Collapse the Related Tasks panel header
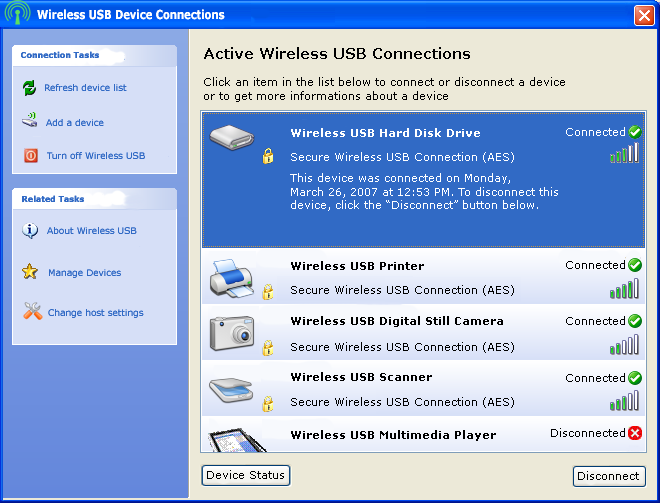The image size is (660, 503). [94, 199]
